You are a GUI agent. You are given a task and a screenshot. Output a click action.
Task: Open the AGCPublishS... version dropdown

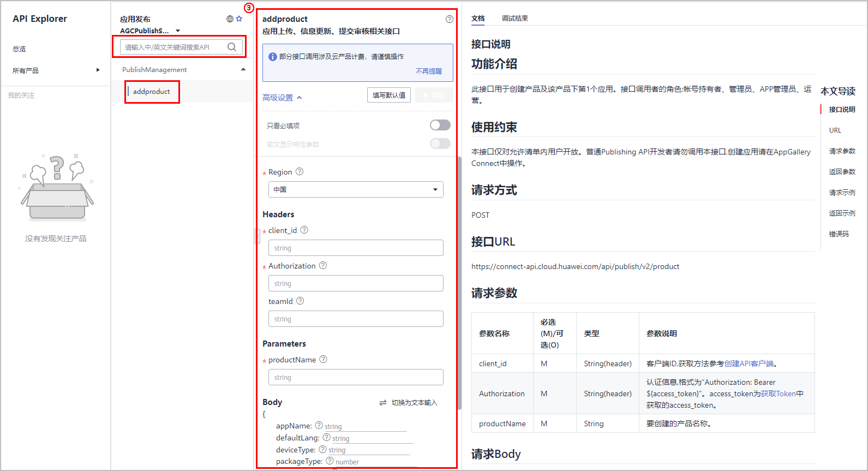point(150,31)
